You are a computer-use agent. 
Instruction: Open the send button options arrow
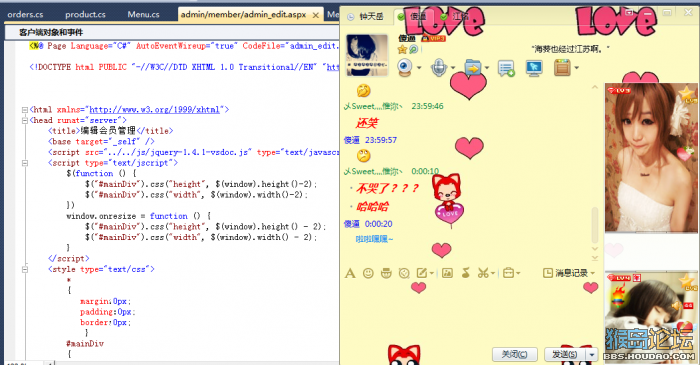[x=592, y=354]
